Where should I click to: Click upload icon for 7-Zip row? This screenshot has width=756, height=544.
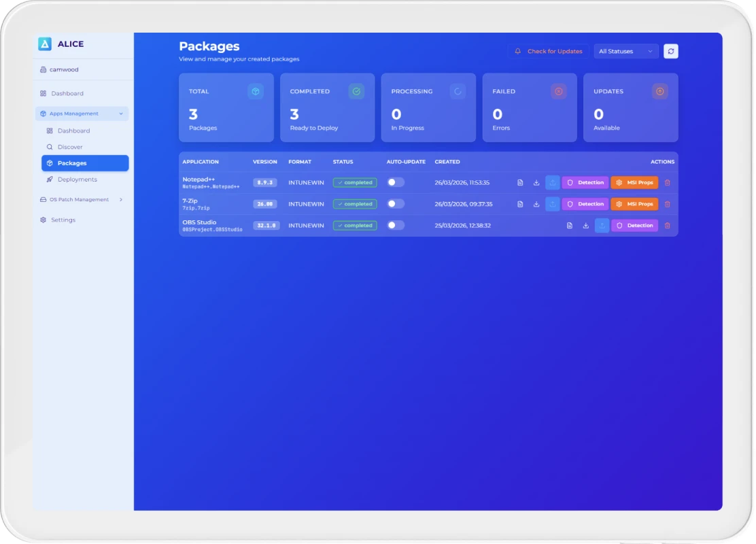pyautogui.click(x=553, y=204)
